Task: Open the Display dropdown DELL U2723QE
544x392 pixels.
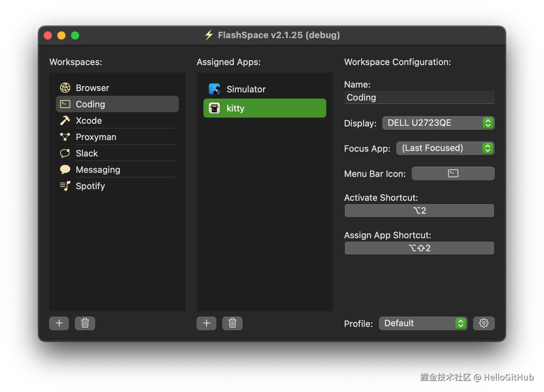Action: point(438,123)
